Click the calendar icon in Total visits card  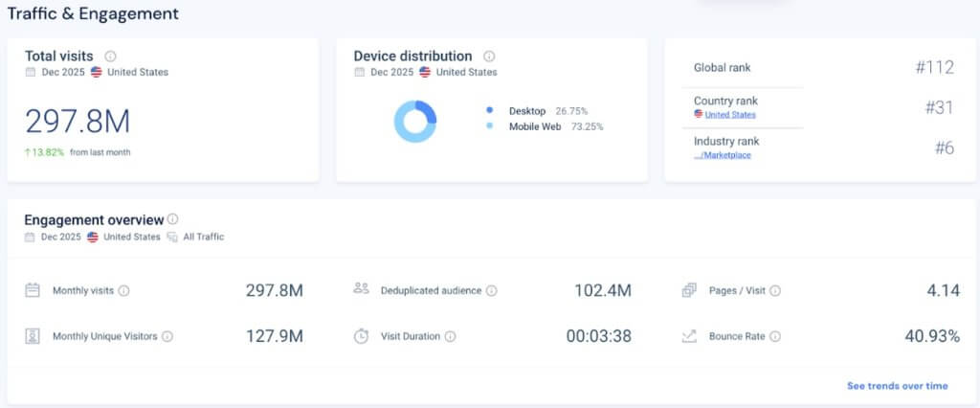[31, 72]
